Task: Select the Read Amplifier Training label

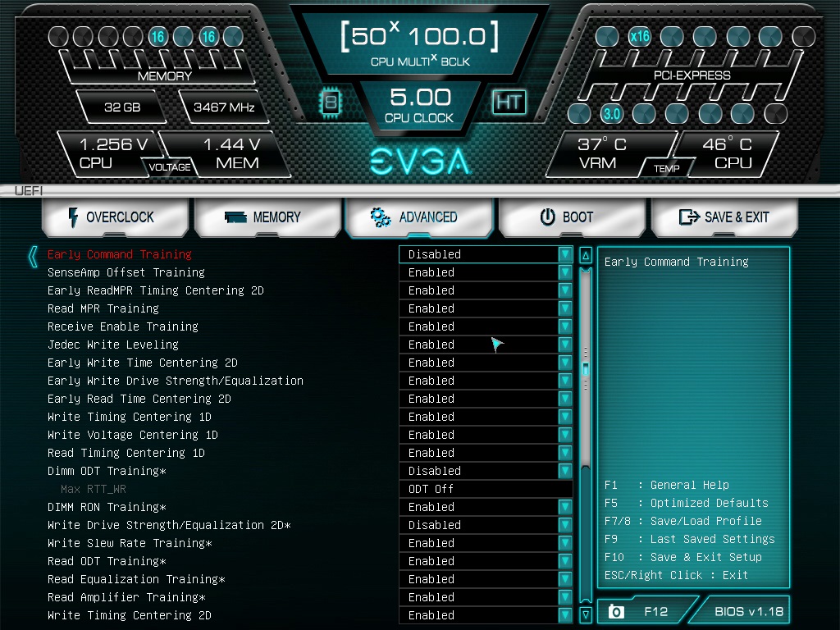Action: tap(126, 597)
